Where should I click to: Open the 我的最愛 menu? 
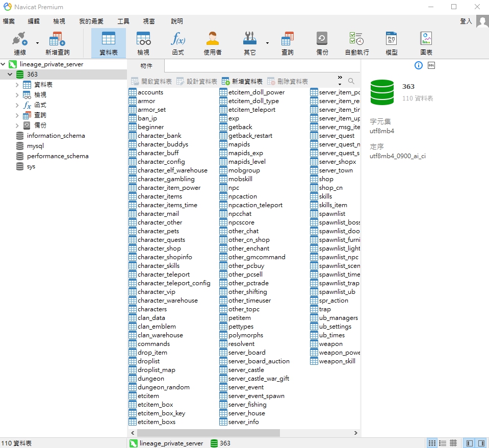(91, 21)
